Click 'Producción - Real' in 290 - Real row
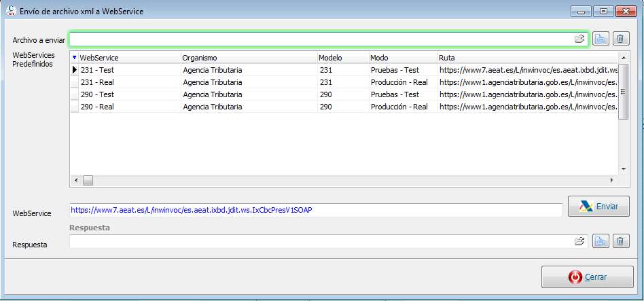Image resolution: width=644 pixels, height=301 pixels. tap(399, 107)
